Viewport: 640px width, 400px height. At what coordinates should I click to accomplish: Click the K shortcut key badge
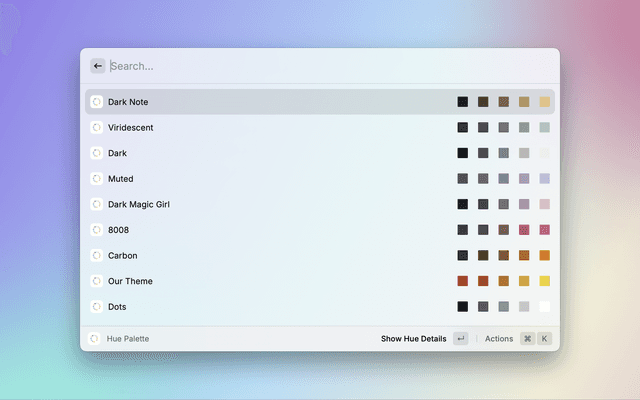[x=545, y=339]
